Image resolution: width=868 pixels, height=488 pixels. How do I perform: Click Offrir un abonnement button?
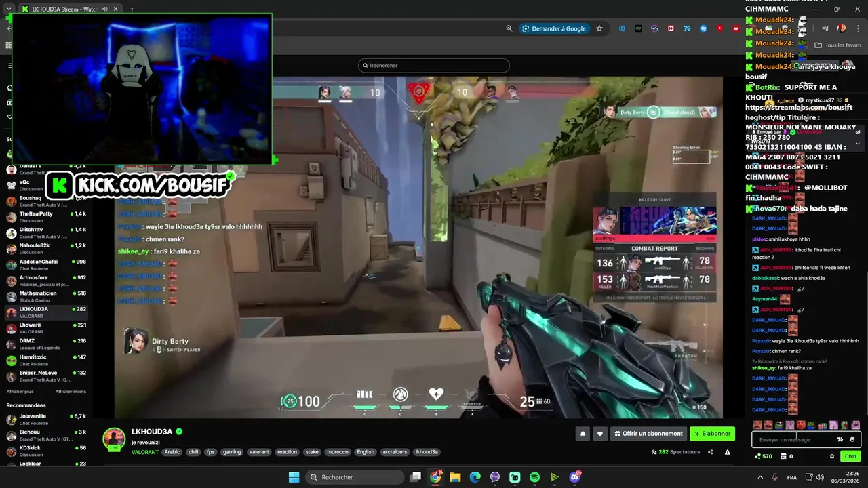(x=648, y=434)
